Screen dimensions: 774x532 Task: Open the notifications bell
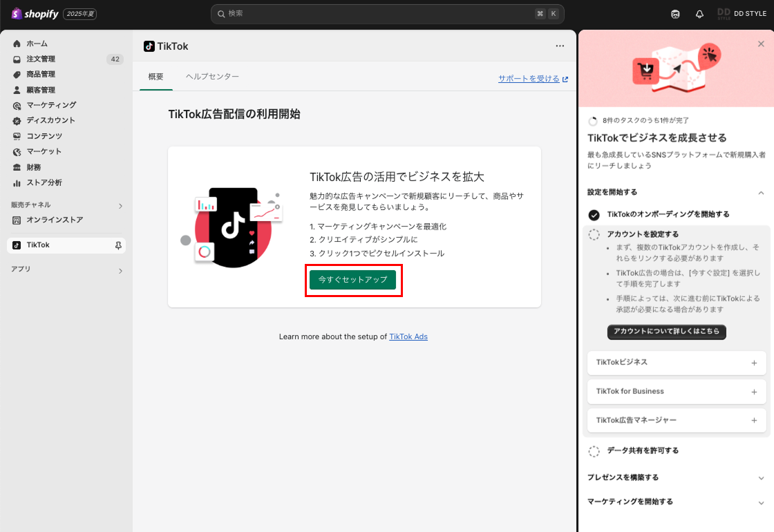click(x=699, y=14)
